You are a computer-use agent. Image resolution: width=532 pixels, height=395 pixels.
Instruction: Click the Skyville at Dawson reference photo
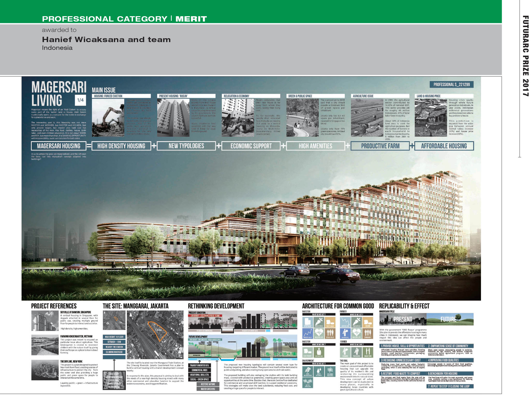pyautogui.click(x=45, y=321)
